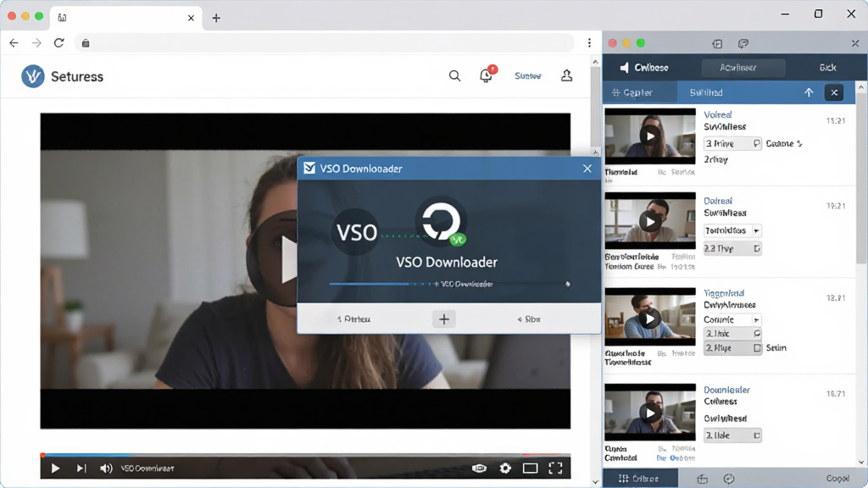Mute the video player volume
Screen dimensions: 868x488
(106, 469)
